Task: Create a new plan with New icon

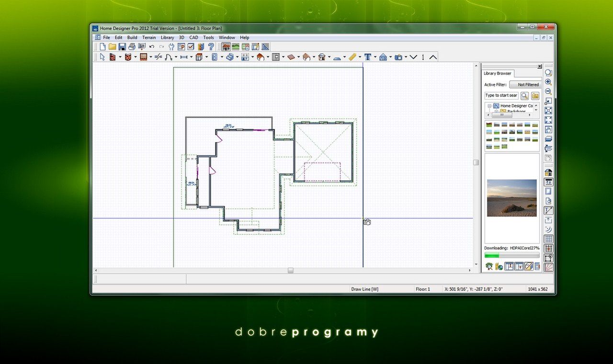Action: pyautogui.click(x=102, y=46)
